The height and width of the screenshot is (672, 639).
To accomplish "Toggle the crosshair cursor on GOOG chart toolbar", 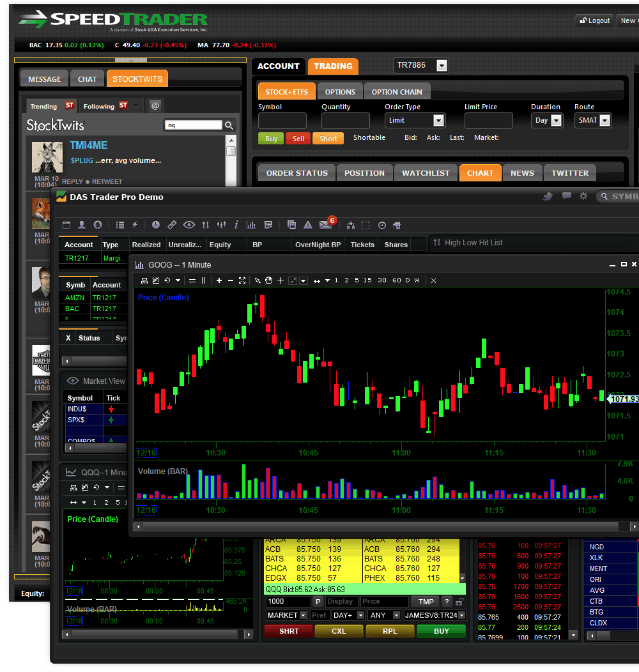I will tap(280, 280).
